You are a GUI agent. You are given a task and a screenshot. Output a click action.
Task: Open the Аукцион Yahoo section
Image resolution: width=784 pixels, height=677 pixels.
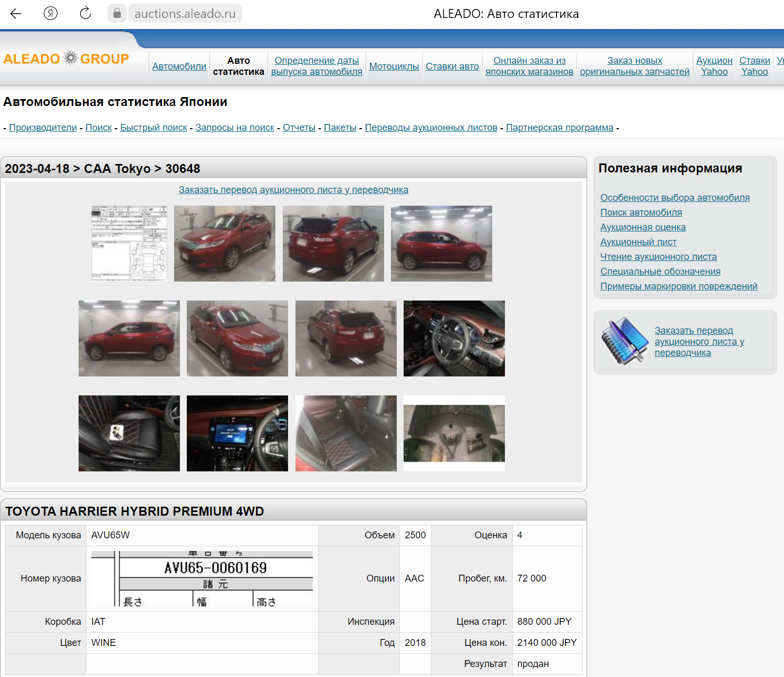coord(714,66)
